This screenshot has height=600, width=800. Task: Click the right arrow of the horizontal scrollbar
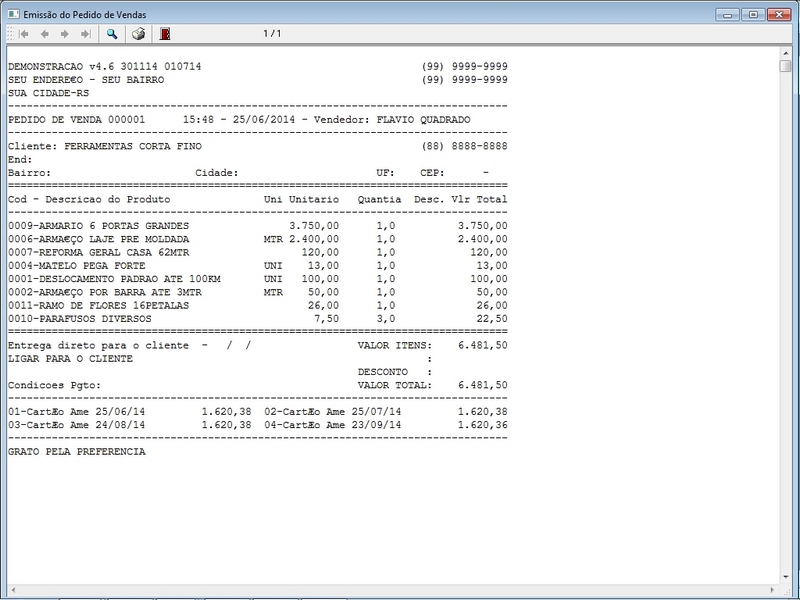[770, 590]
